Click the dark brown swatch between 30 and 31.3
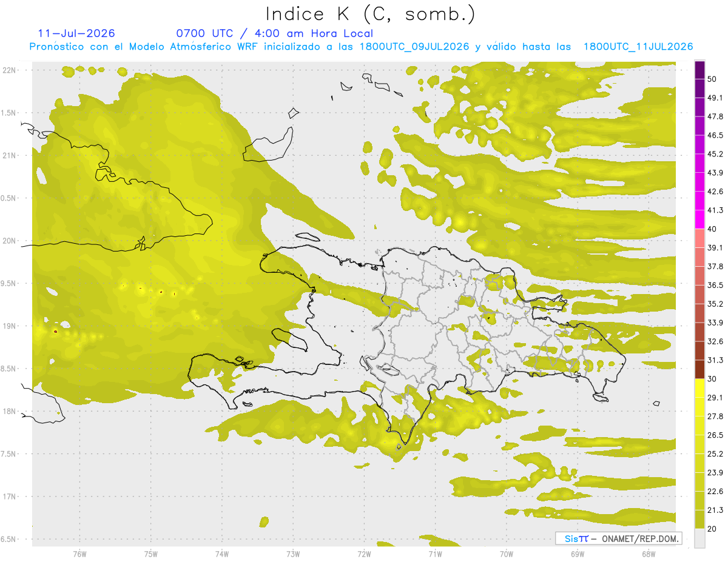728x562 pixels. coord(700,369)
